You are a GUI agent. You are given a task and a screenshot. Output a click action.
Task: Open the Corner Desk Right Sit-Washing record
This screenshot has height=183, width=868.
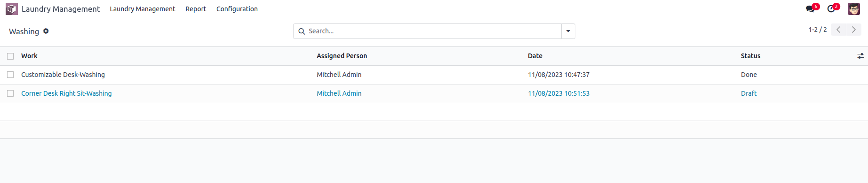pos(66,93)
